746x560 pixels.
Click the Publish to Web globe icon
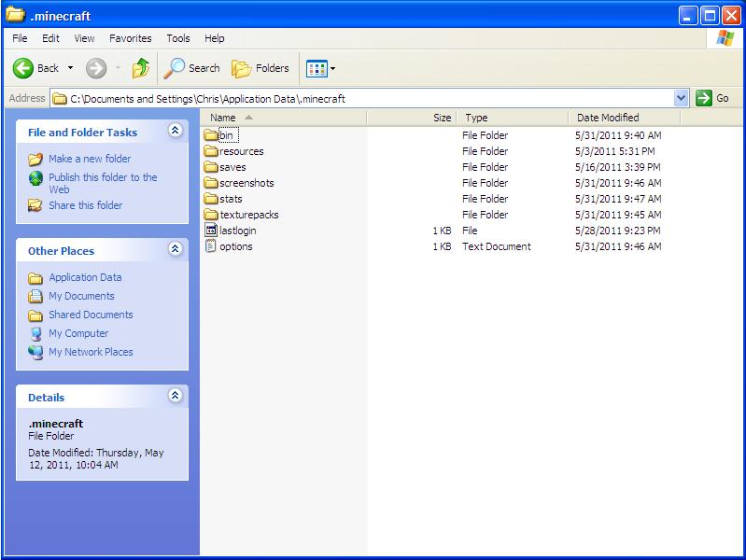(35, 178)
